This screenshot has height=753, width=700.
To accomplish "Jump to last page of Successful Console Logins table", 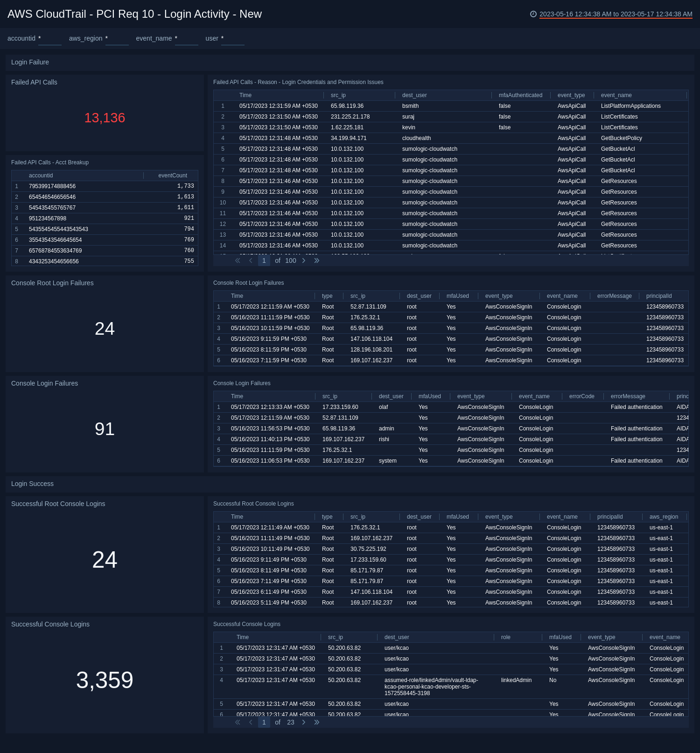I will click(x=317, y=722).
